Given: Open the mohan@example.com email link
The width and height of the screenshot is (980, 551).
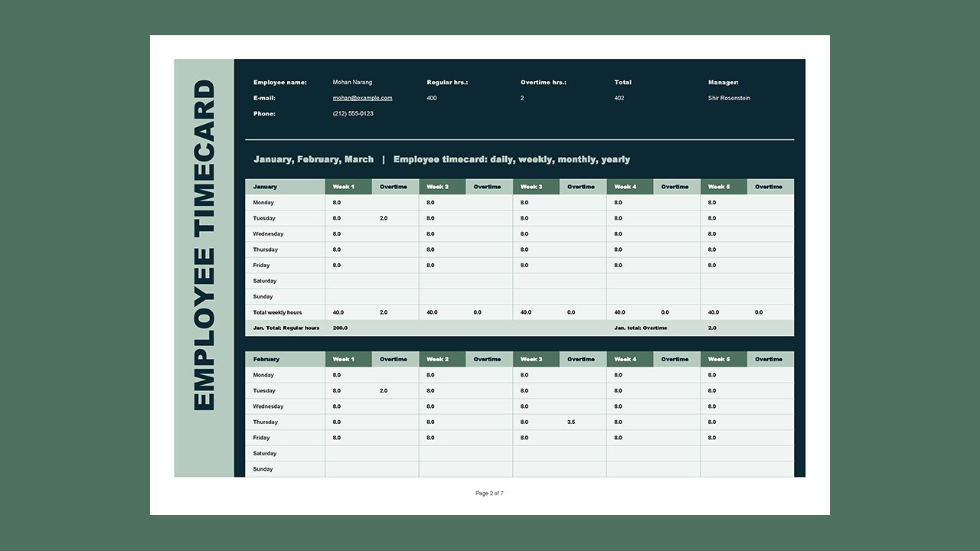Looking at the screenshot, I should [361, 97].
